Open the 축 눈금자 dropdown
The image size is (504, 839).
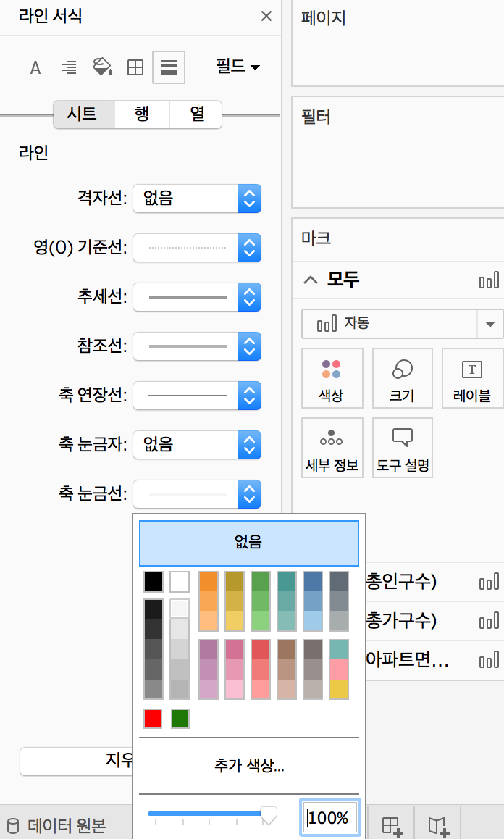click(197, 445)
